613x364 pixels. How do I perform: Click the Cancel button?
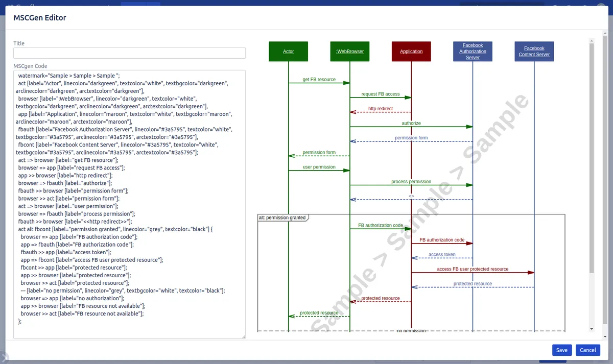[588, 350]
